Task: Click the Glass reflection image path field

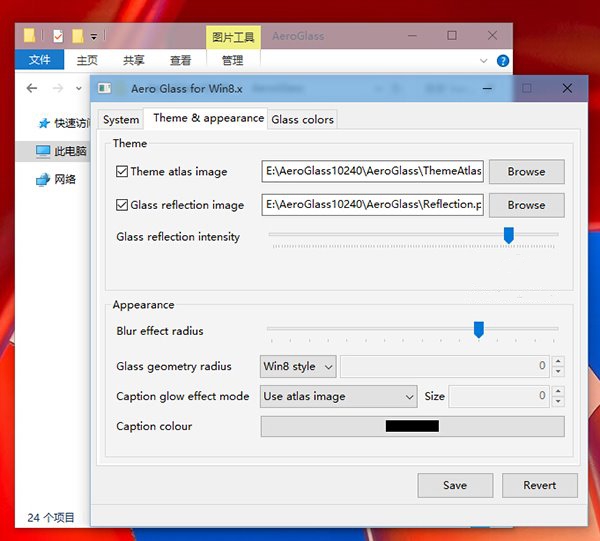Action: coord(373,205)
